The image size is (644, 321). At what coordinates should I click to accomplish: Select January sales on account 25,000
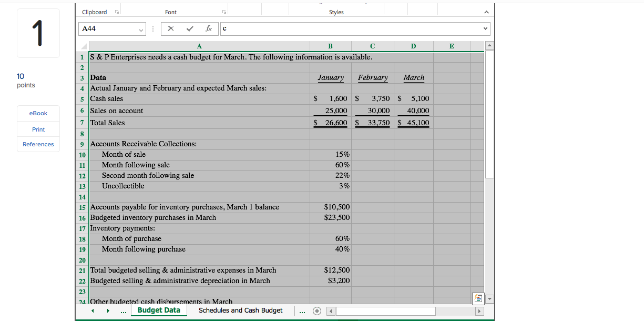point(330,111)
